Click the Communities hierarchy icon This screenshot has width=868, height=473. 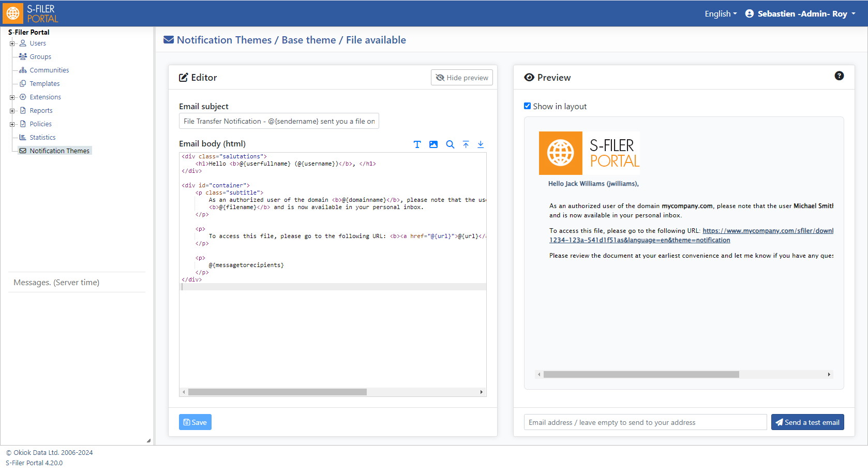click(x=23, y=70)
